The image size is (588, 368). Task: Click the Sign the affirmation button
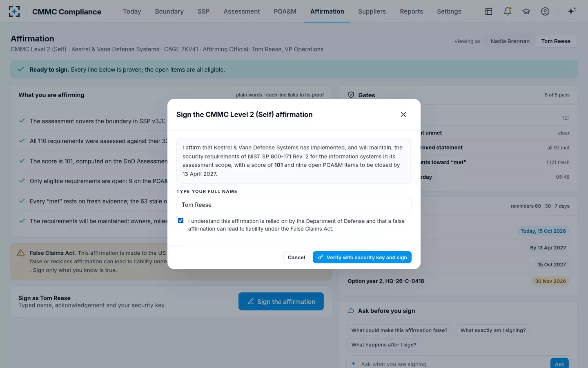tap(281, 301)
